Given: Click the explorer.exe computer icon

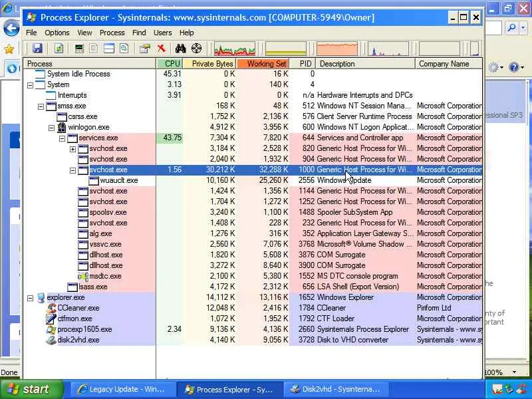Looking at the screenshot, I should [x=41, y=297].
